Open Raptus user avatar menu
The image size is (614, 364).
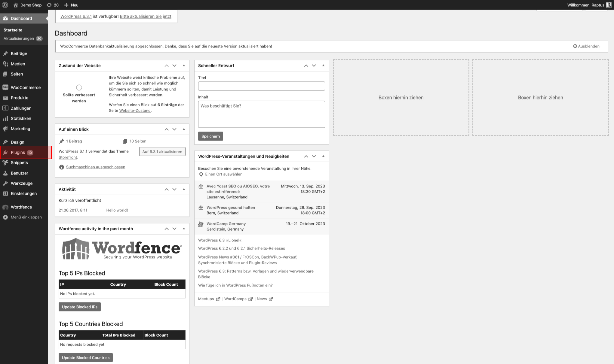[x=609, y=5]
